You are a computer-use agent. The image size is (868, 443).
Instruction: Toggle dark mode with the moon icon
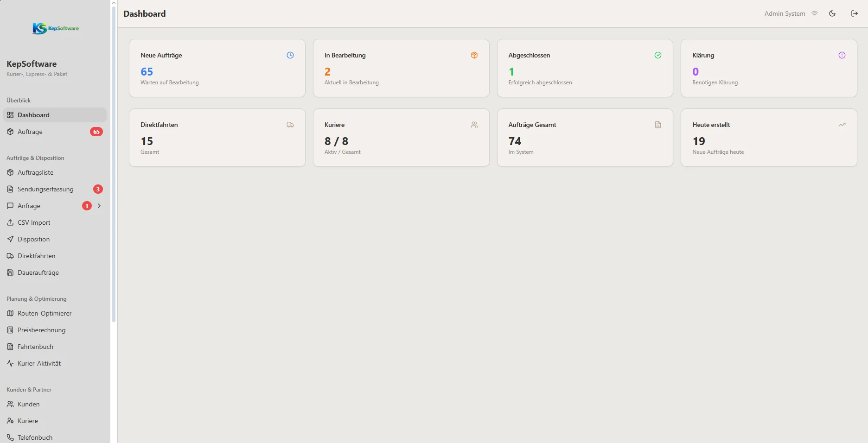[832, 13]
